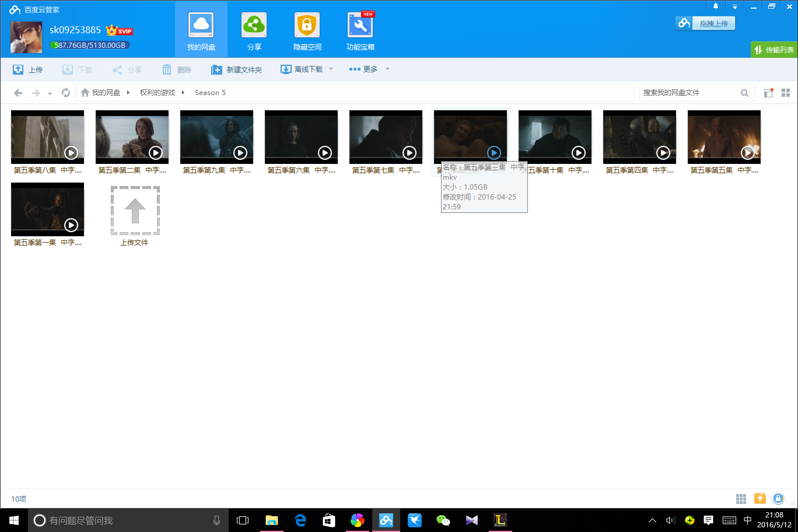Click the Season 5 breadcrumb
Image resolution: width=798 pixels, height=532 pixels.
click(x=210, y=93)
